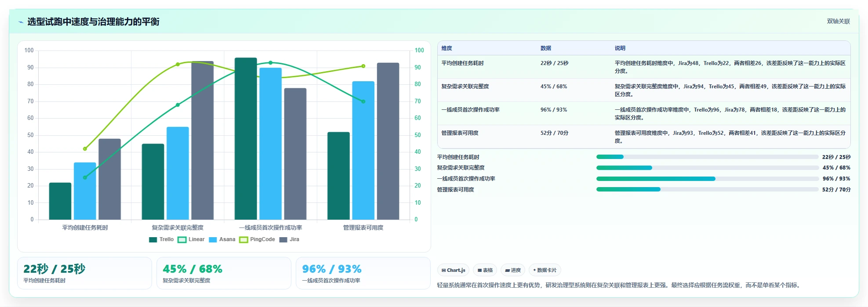
Task: Open the 22秒 / 25秒 stat card
Action: [x=84, y=273]
